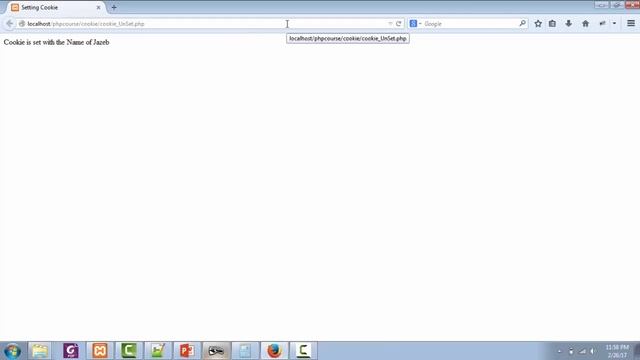
Task: Open PowerPoint from the taskbar
Action: click(x=187, y=351)
